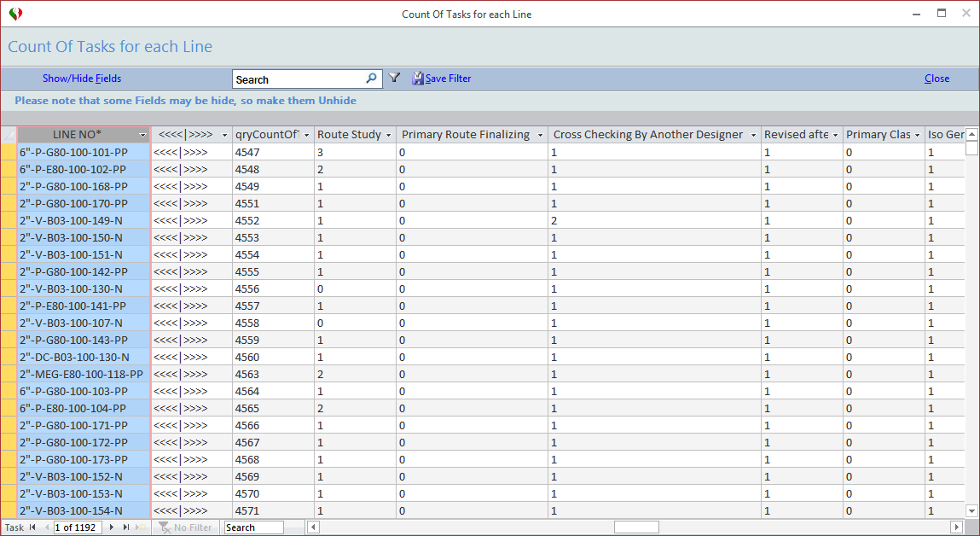Click the search magnifier icon
This screenshot has width=980, height=536.
(x=371, y=79)
